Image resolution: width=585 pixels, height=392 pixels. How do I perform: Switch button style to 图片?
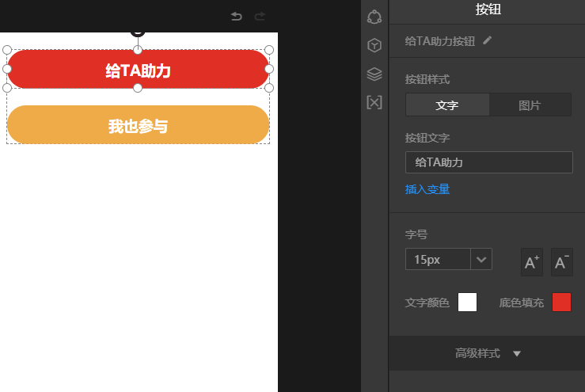pos(530,105)
